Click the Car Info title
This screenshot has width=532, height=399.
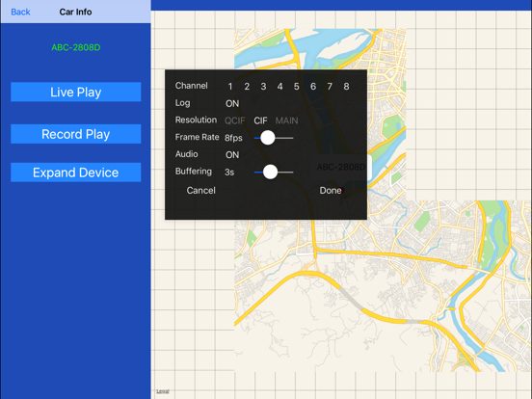(75, 12)
